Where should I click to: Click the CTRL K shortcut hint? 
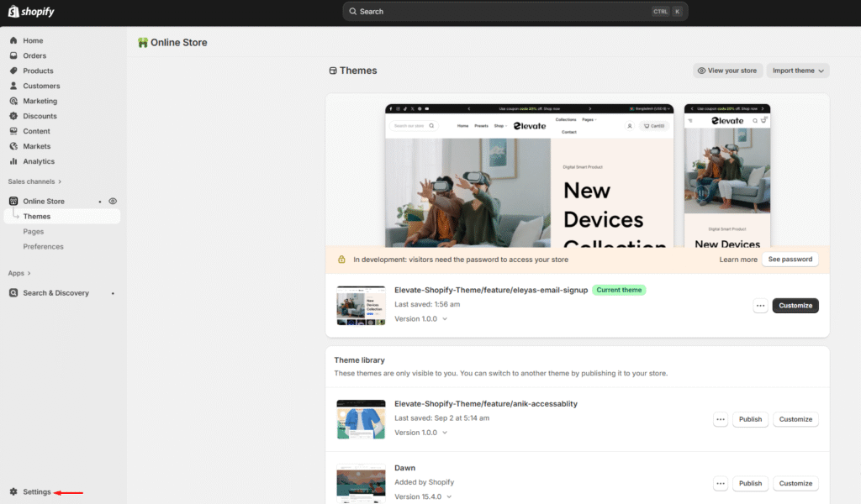click(x=667, y=12)
